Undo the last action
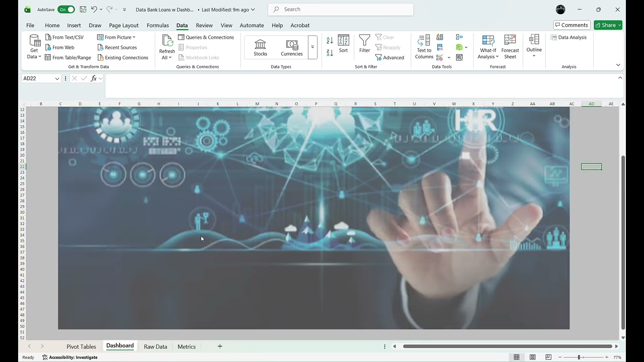This screenshot has width=644, height=362. (x=94, y=10)
